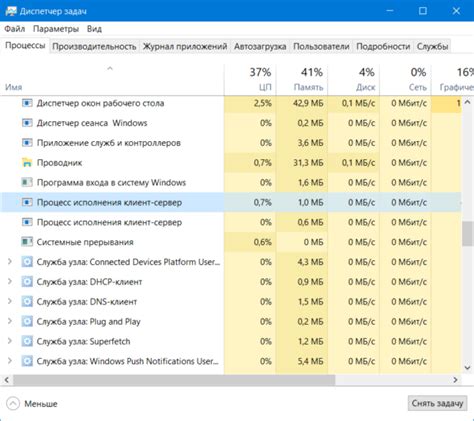Sort by Диск column header
474x421 pixels.
(x=353, y=79)
